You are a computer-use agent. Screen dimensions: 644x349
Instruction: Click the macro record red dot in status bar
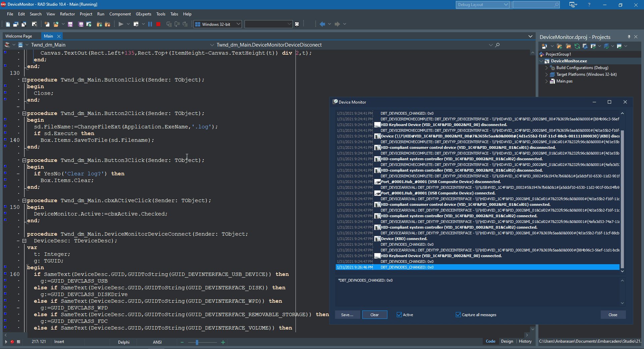click(12, 342)
